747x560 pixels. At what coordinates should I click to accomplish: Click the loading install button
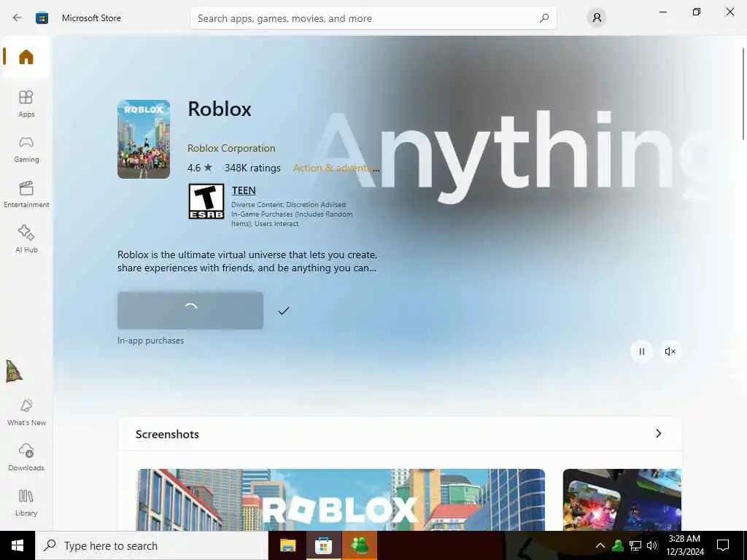[190, 310]
